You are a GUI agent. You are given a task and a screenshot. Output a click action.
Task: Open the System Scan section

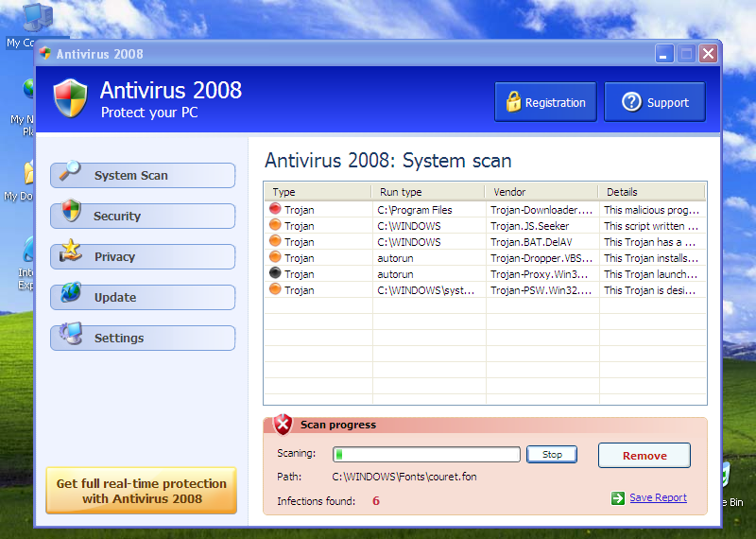click(143, 175)
